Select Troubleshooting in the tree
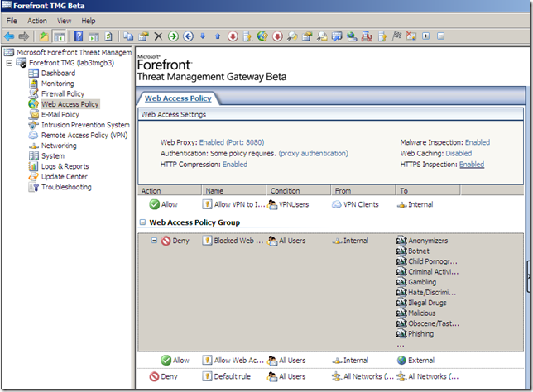The height and width of the screenshot is (392, 533). click(66, 187)
